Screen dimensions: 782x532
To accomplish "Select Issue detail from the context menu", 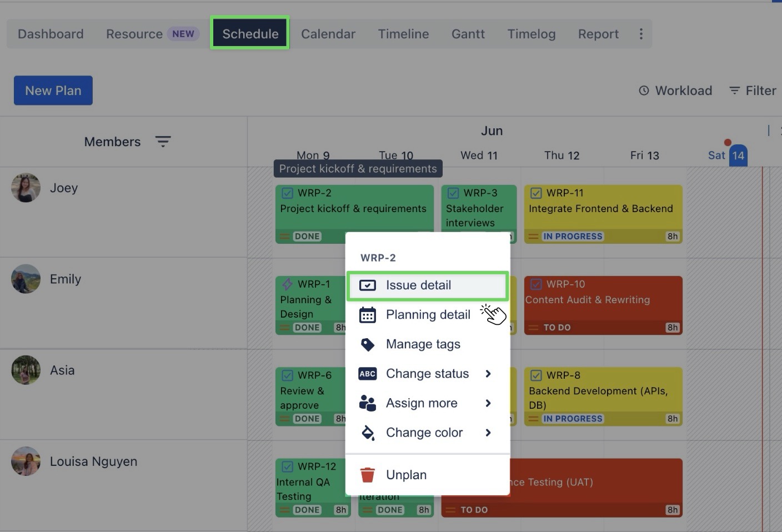I will point(419,285).
